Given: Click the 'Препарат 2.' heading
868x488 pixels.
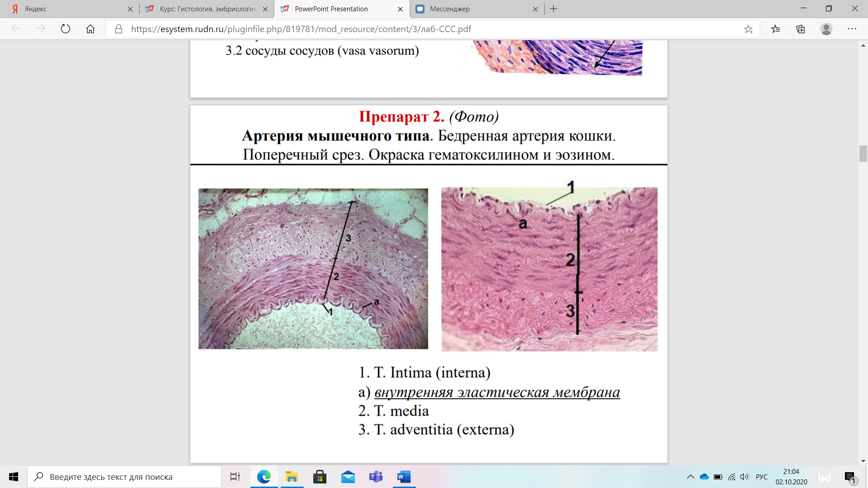Looking at the screenshot, I should 401,116.
